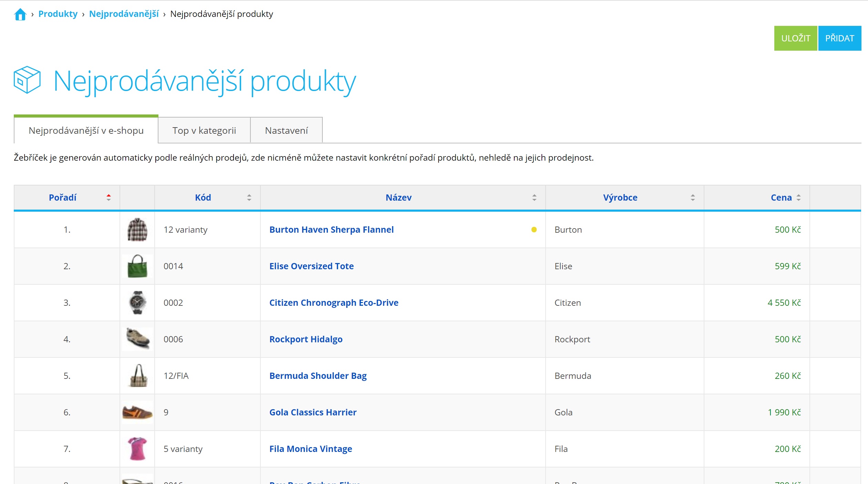Click the ULOŽIT save button
This screenshot has height=484, width=868.
click(796, 38)
